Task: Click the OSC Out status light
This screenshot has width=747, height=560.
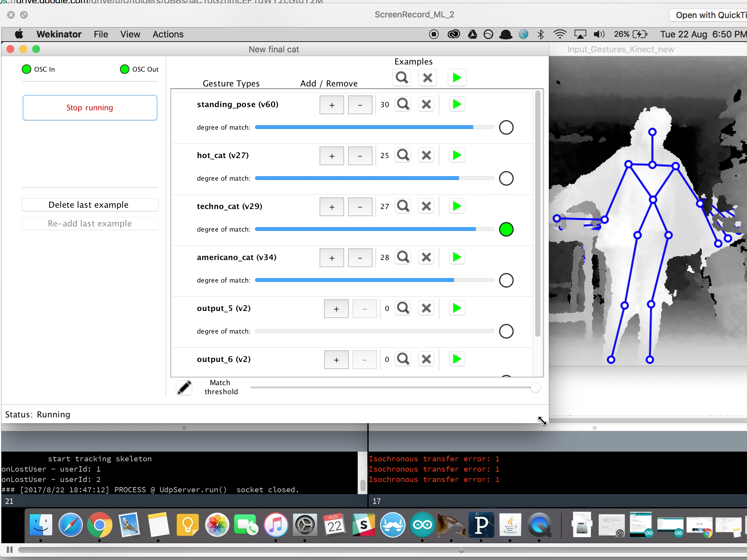Action: (x=124, y=69)
